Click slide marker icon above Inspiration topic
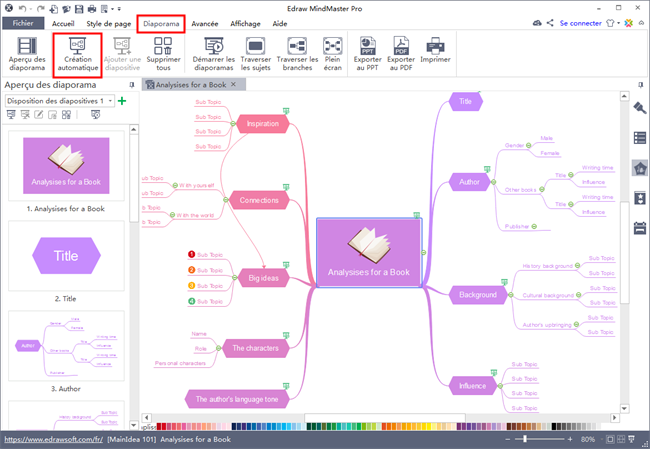The height and width of the screenshot is (449, 650). pos(286,111)
